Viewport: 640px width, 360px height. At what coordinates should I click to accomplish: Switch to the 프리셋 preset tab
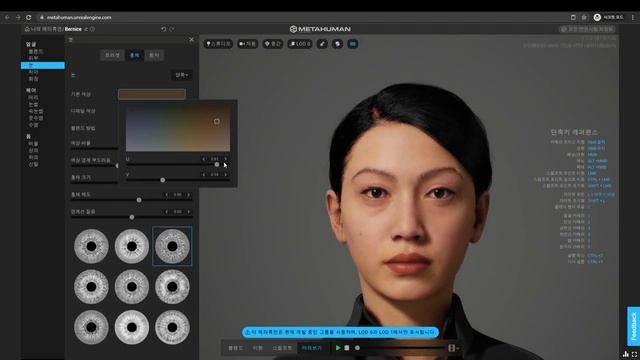(112, 55)
